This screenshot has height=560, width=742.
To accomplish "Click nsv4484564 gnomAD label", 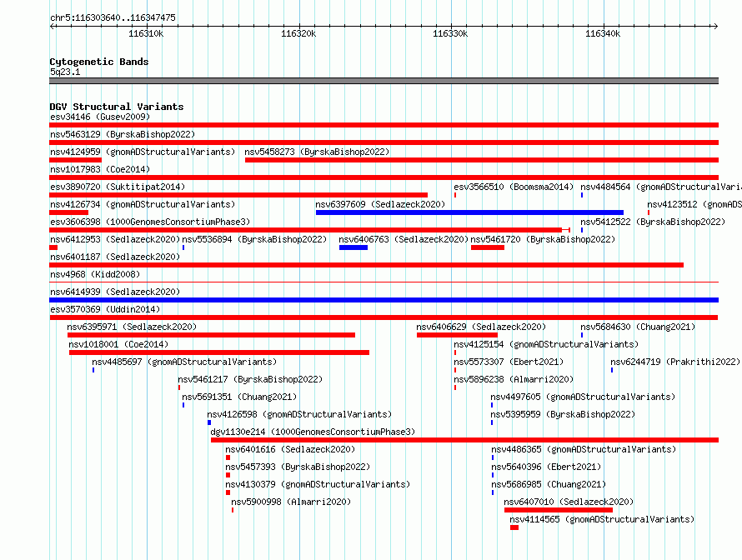I will coord(661,187).
